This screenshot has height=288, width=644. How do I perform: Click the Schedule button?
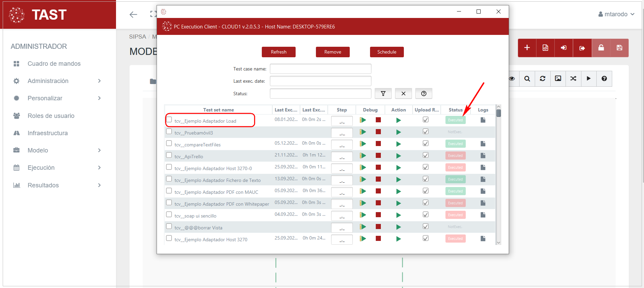point(387,52)
